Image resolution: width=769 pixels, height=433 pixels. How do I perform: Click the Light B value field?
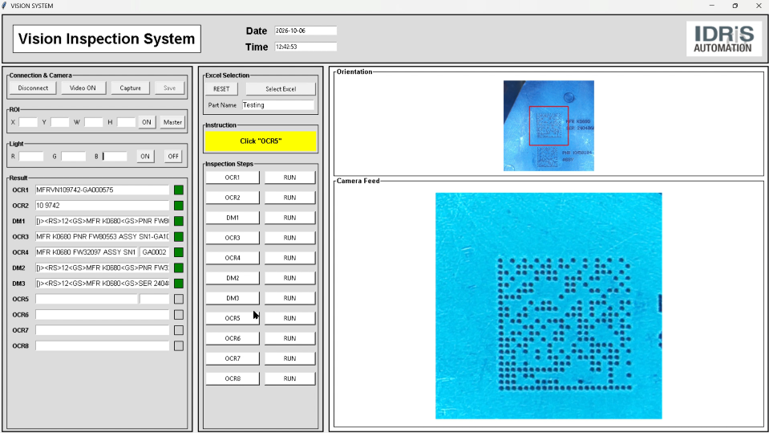click(115, 156)
